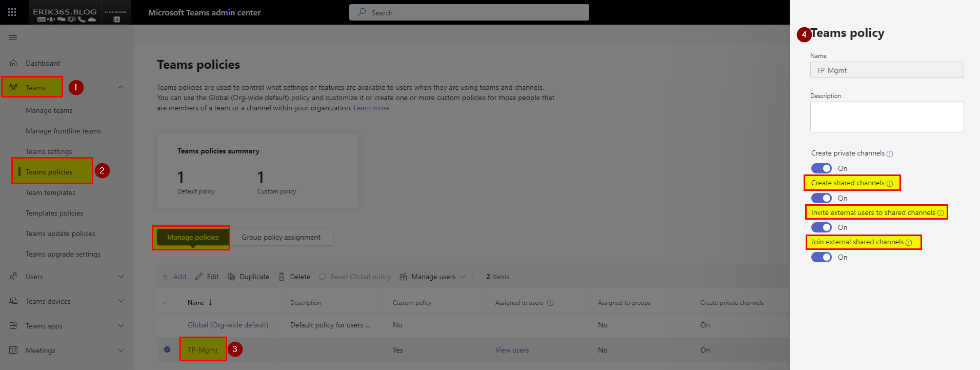Click the Delete trash icon
Screen dimensions: 980x370
click(282, 277)
